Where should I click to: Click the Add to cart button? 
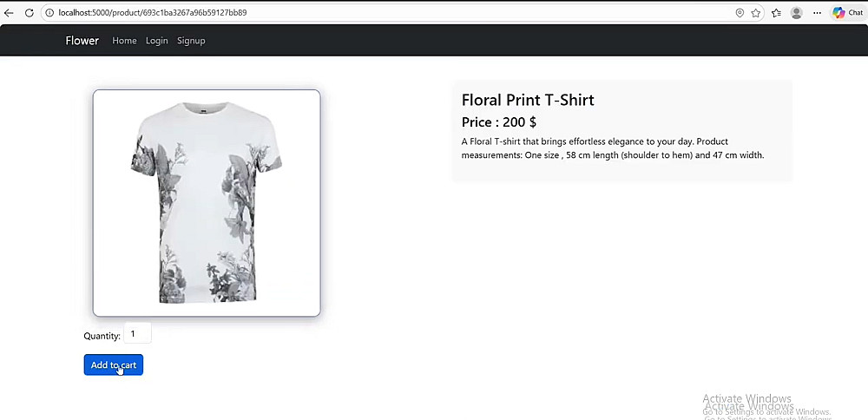coord(114,364)
